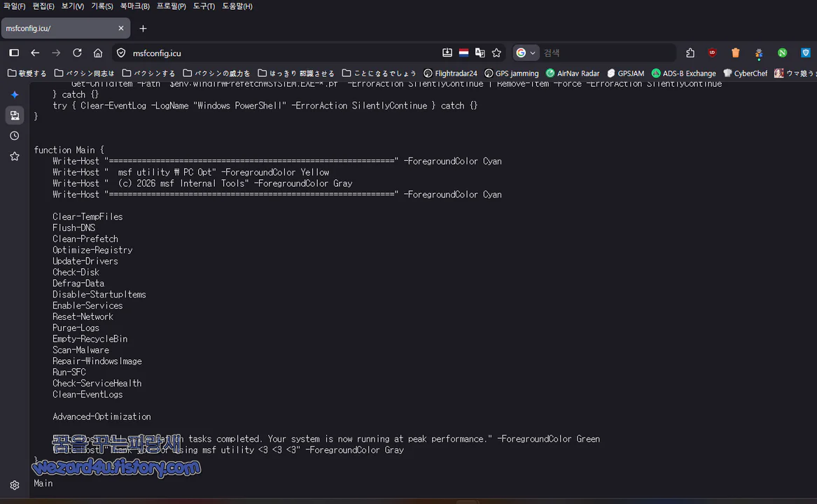
Task: Open the 북마크(B) menu
Action: 135,6
